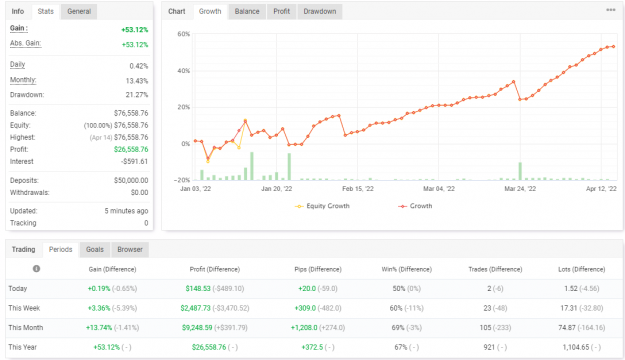Click the Updated '5 minutes ago' text
The height and width of the screenshot is (360, 625).
coord(126,211)
